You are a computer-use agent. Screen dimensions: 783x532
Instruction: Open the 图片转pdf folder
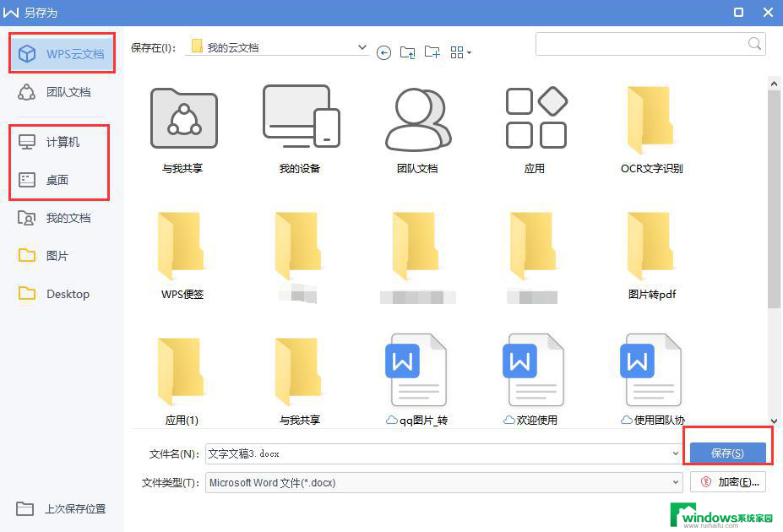coord(652,256)
